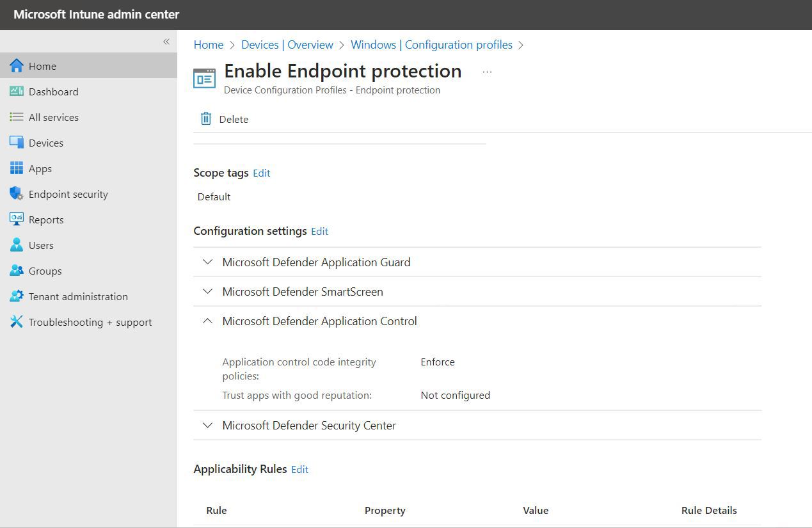Open the Groups section
The height and width of the screenshot is (528, 812).
[17, 271]
